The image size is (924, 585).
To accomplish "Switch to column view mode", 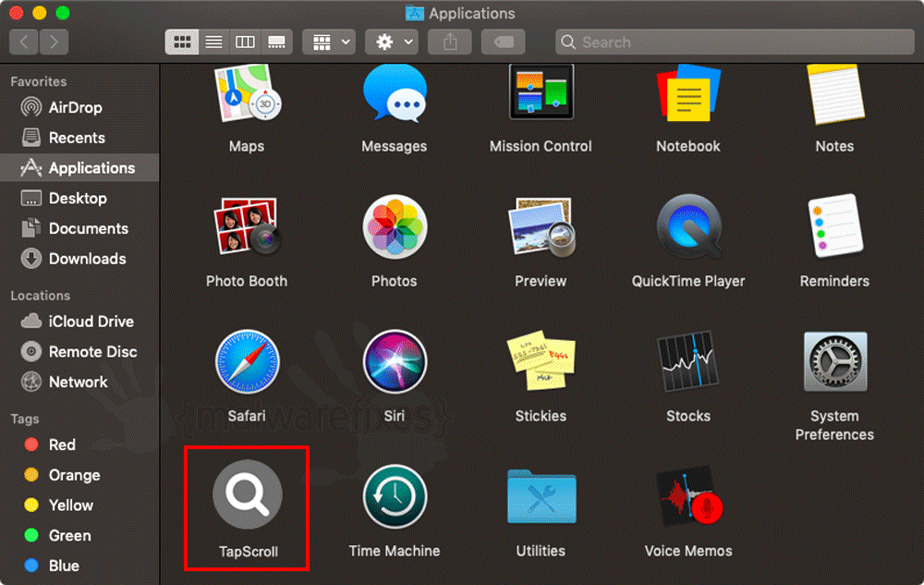I will [245, 42].
